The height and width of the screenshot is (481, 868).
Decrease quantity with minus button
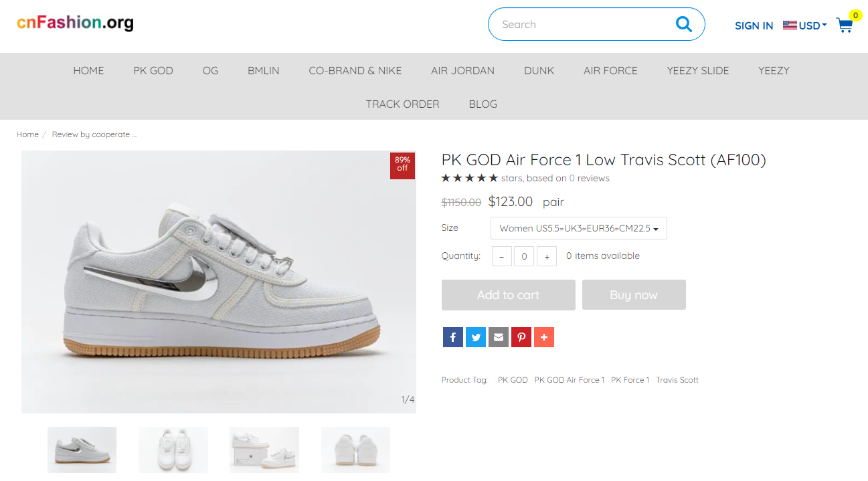501,256
